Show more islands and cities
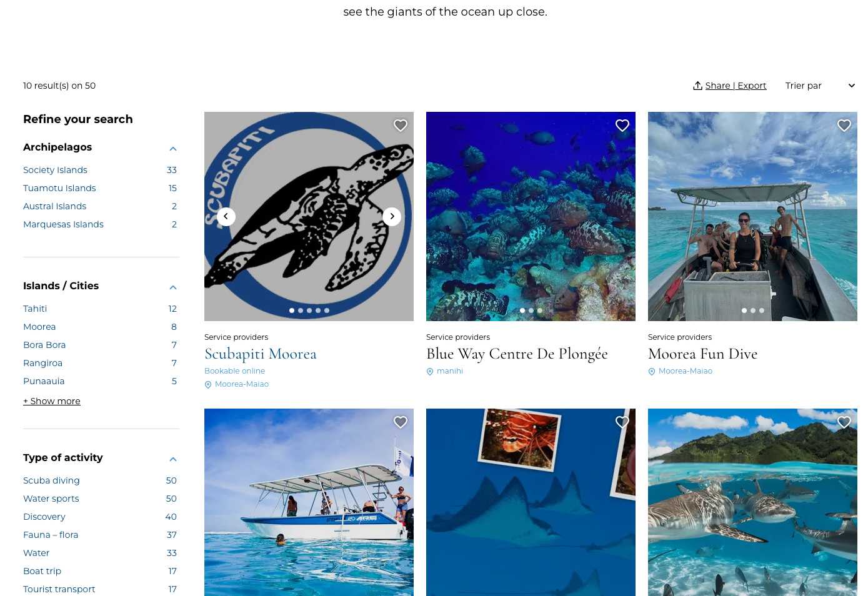Image resolution: width=868 pixels, height=596 pixels. pyautogui.click(x=52, y=401)
